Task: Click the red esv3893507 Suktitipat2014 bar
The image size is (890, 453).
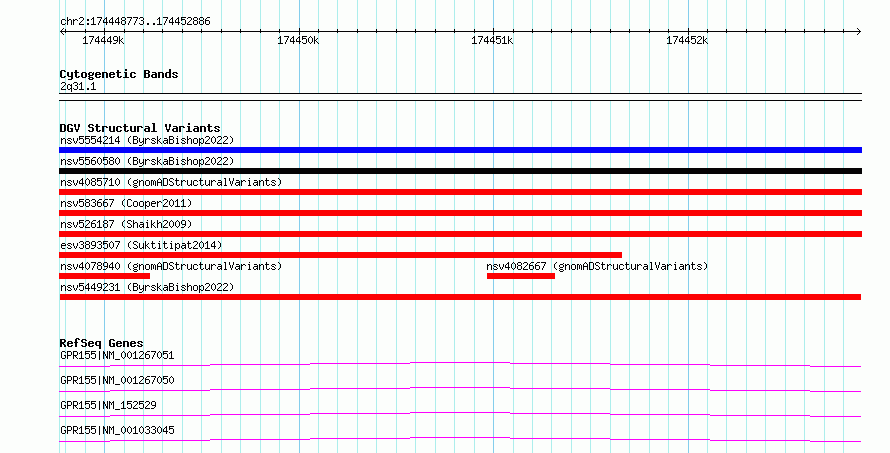Action: coord(341,255)
